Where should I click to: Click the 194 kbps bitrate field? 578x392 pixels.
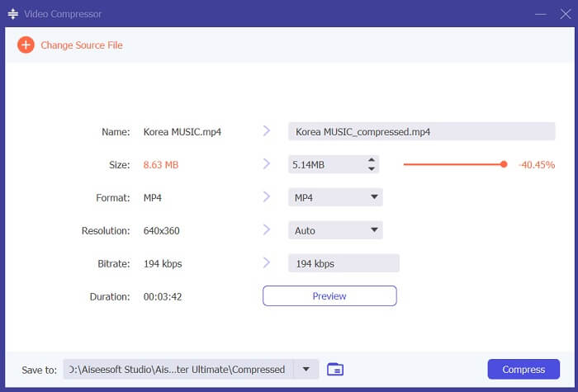pos(343,263)
